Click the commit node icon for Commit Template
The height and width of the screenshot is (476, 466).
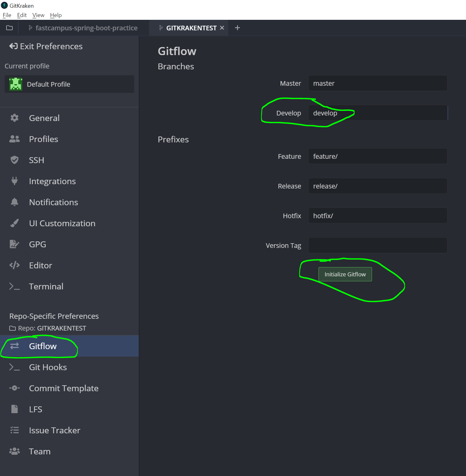tap(15, 388)
